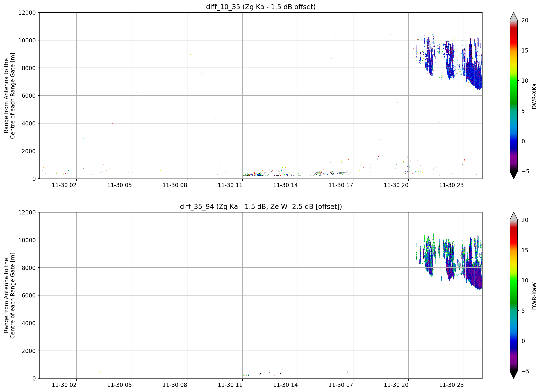
Task: Click the top colorbar lower black arrow
Action: (x=514, y=175)
